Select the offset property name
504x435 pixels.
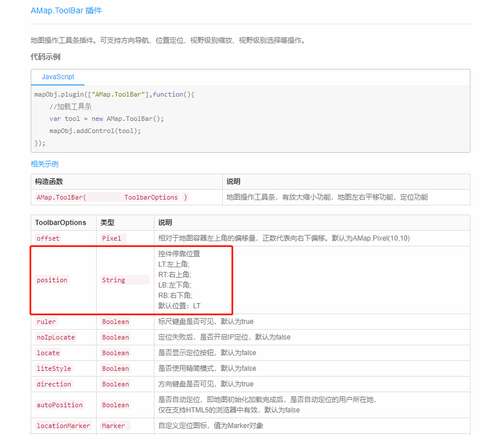[x=47, y=238]
